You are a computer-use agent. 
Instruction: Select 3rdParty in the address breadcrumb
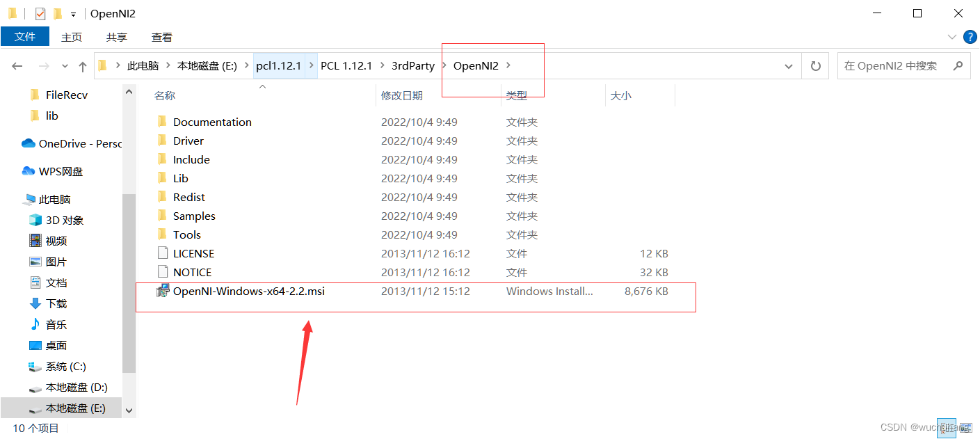(x=412, y=66)
